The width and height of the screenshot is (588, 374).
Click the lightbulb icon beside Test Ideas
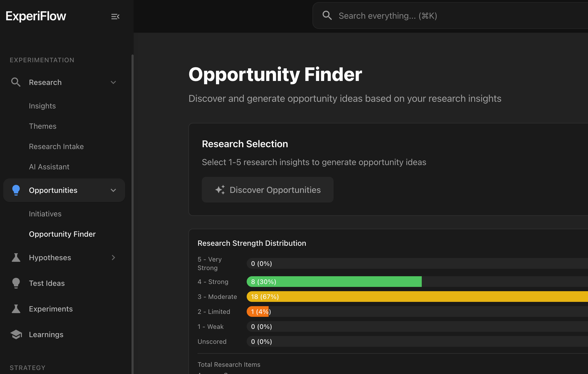[16, 283]
